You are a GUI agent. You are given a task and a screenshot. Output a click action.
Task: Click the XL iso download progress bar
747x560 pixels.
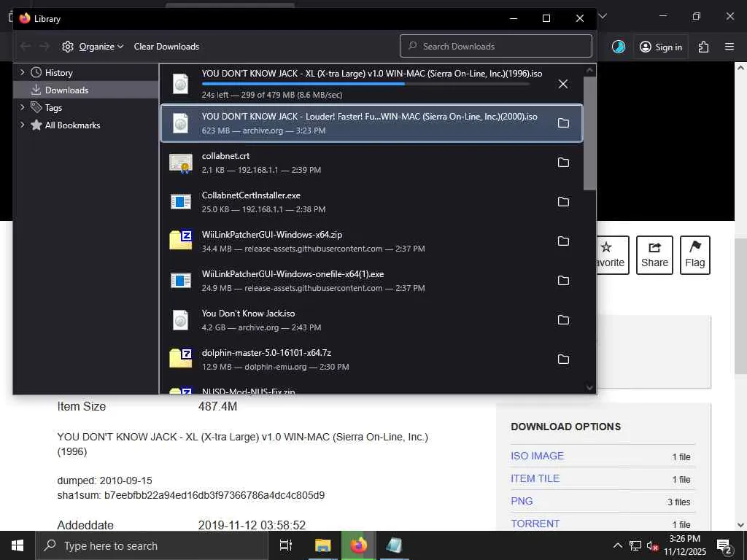(x=365, y=84)
